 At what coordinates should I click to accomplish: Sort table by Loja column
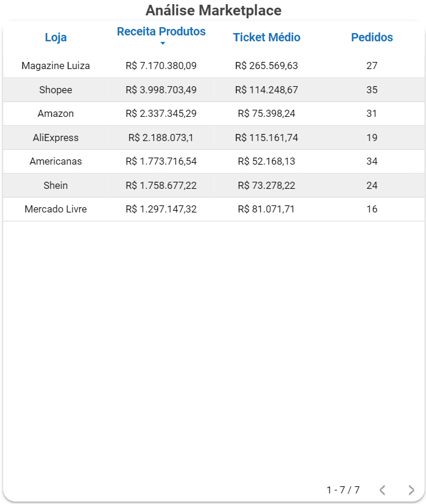pyautogui.click(x=56, y=38)
